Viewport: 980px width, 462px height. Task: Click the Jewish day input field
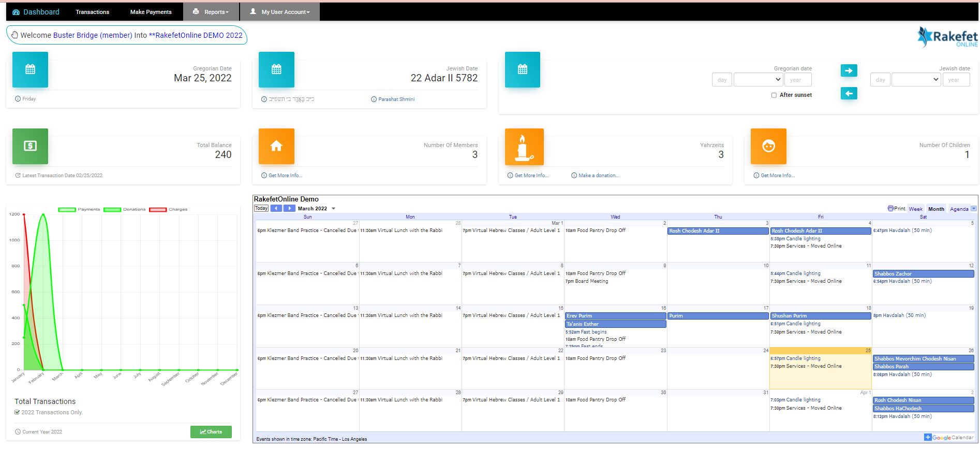pos(880,80)
